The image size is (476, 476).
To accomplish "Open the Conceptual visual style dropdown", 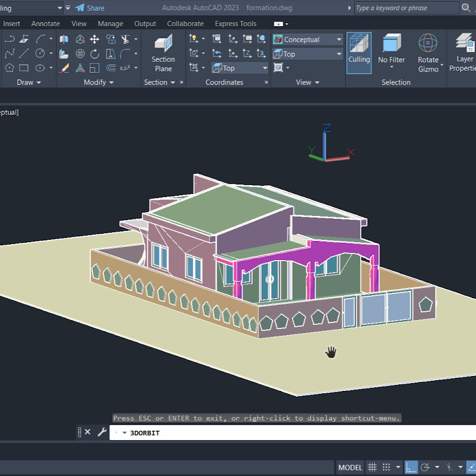I will point(307,39).
